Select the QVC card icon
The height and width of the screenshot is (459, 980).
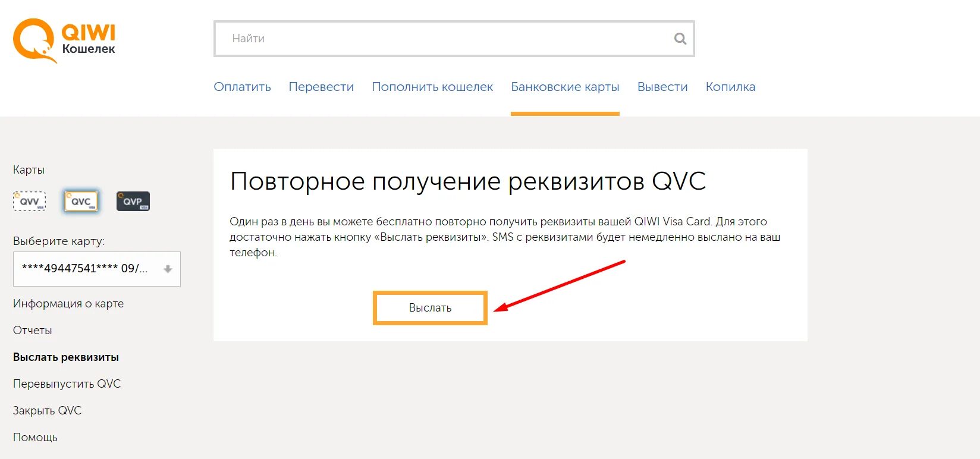pyautogui.click(x=81, y=202)
